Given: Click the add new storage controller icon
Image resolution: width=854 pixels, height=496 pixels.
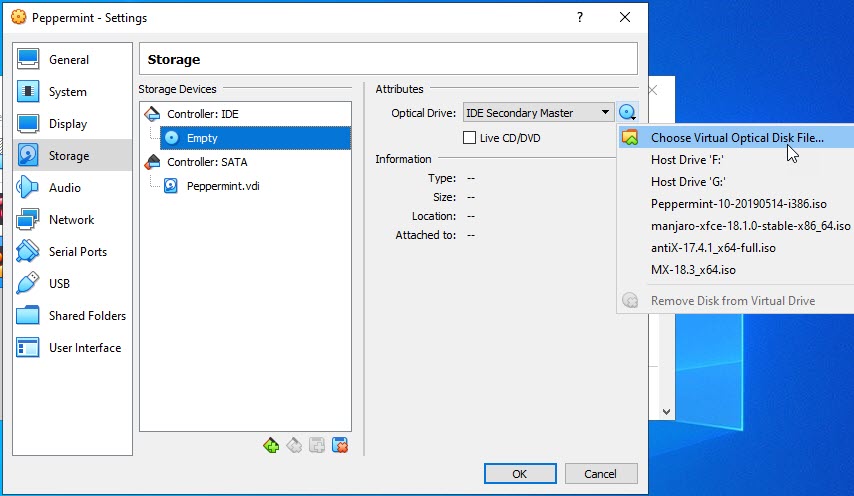Looking at the screenshot, I should tap(271, 445).
